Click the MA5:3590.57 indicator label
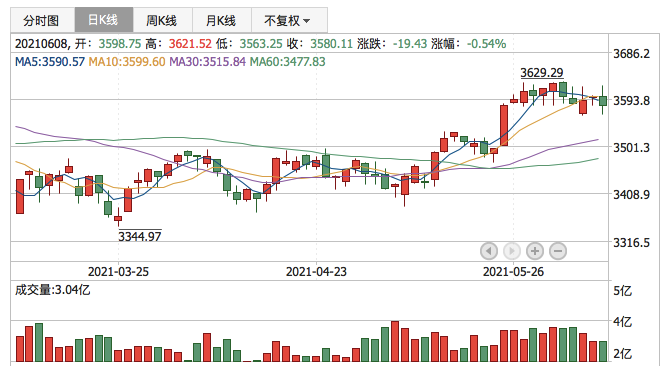Viewport: 668px width, 371px height. pyautogui.click(x=50, y=62)
